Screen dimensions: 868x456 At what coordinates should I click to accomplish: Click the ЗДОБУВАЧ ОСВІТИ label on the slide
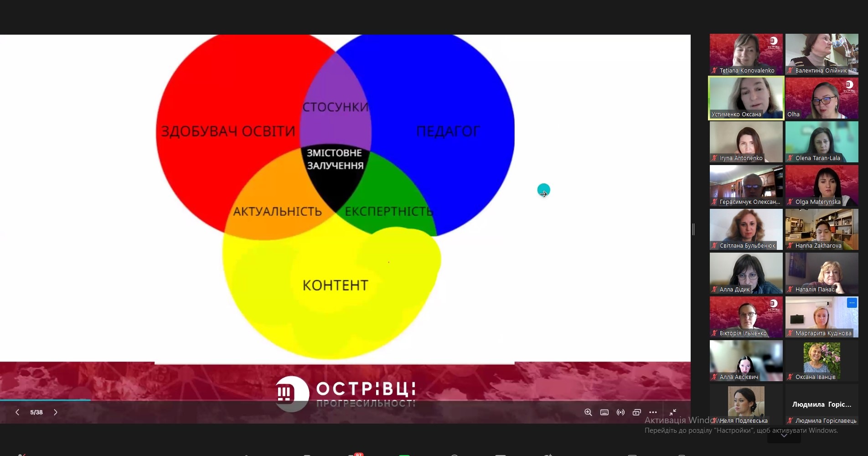pyautogui.click(x=228, y=131)
